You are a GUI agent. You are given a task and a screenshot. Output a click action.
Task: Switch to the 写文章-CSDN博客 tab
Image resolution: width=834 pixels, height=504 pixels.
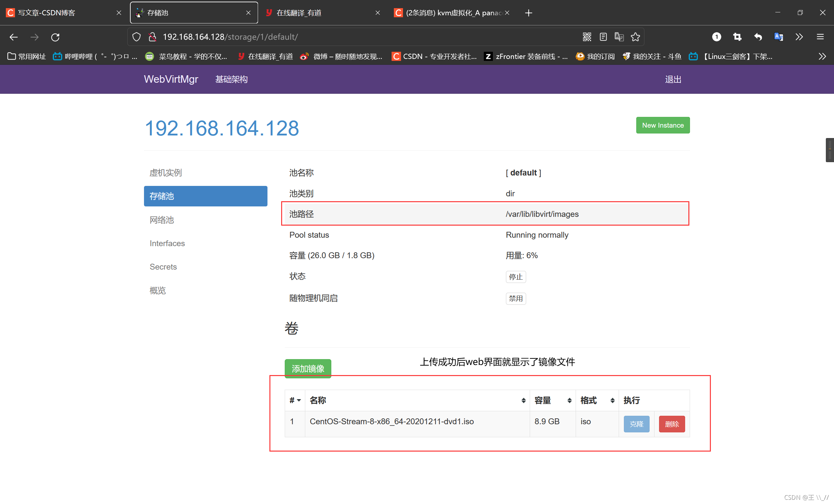pyautogui.click(x=64, y=13)
